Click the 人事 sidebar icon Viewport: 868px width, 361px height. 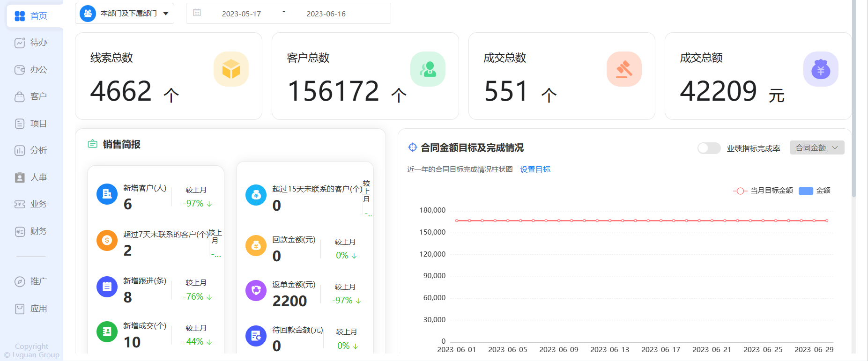[20, 177]
